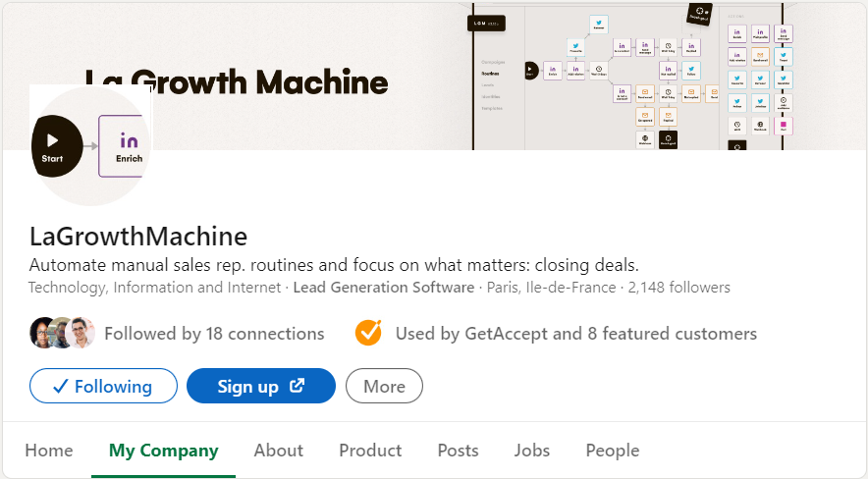
Task: Open the Jobs tab
Action: coord(532,451)
